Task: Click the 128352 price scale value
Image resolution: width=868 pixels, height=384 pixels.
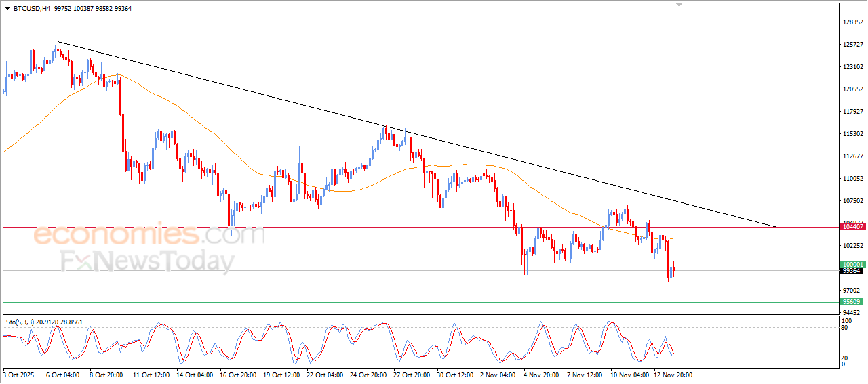Action: (x=852, y=22)
